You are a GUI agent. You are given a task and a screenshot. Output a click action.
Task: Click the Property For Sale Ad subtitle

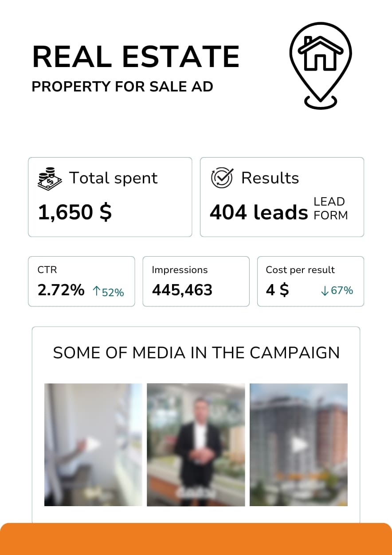pos(122,87)
